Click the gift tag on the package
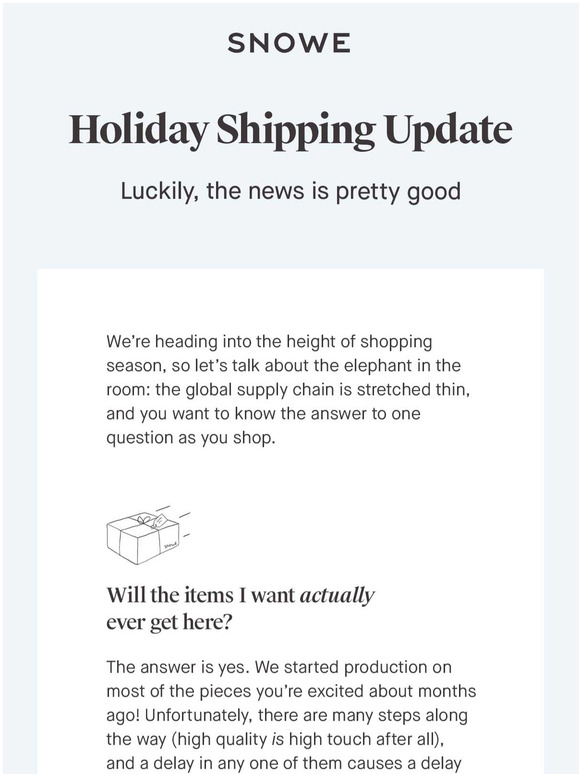The width and height of the screenshot is (580, 774). point(160,521)
